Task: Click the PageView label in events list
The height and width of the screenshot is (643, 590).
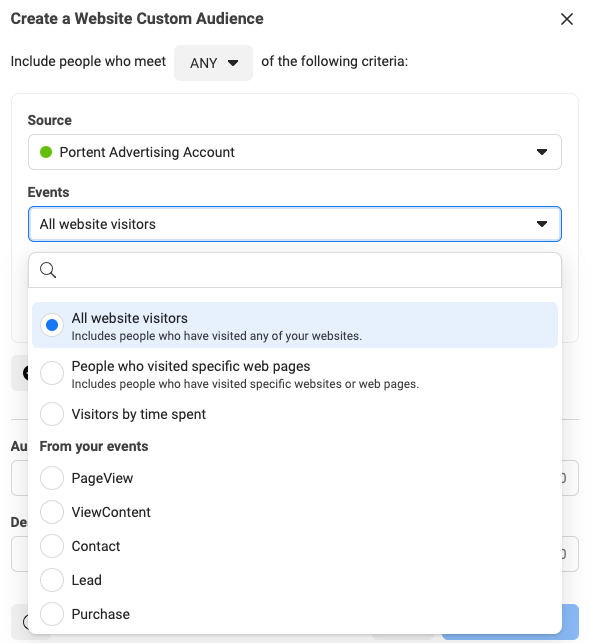Action: click(x=103, y=478)
